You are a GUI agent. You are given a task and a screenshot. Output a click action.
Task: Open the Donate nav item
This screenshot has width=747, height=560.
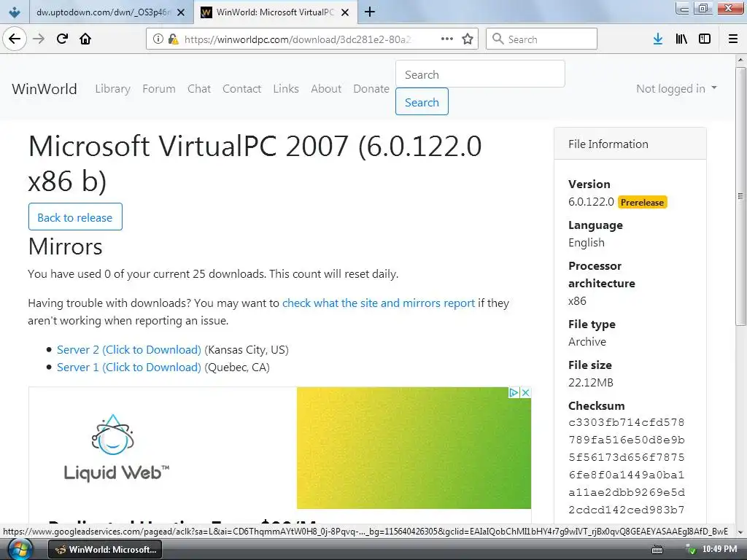(x=371, y=88)
